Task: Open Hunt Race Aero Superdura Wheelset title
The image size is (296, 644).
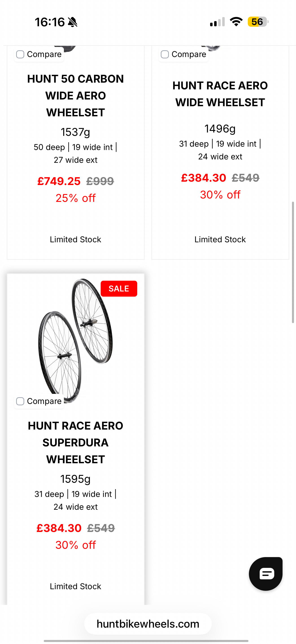Action: 75,442
